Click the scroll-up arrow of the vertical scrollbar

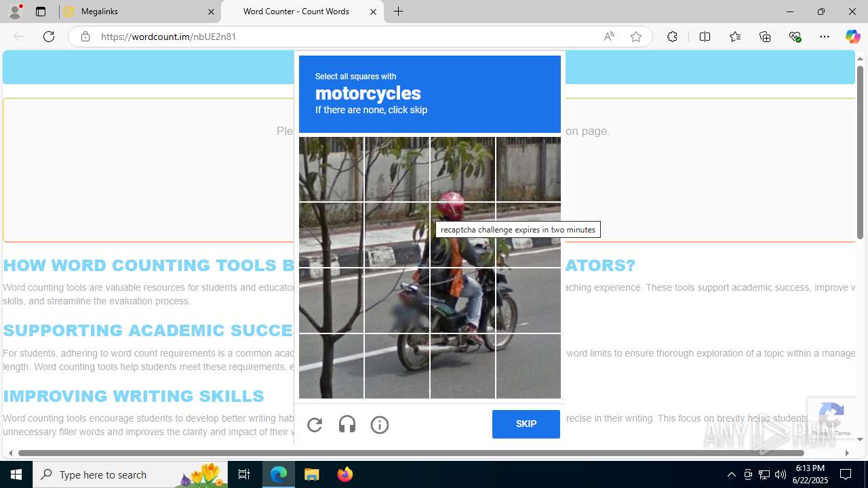[x=860, y=59]
